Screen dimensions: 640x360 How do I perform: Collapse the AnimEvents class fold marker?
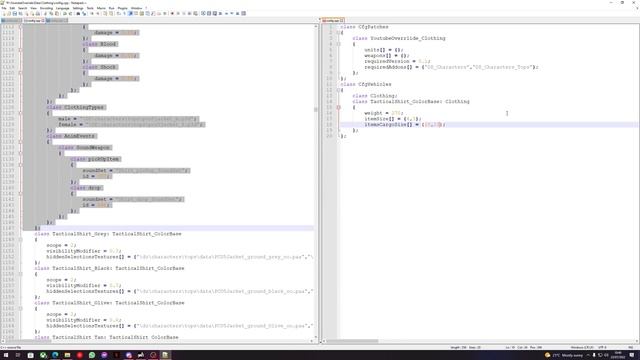(20, 142)
